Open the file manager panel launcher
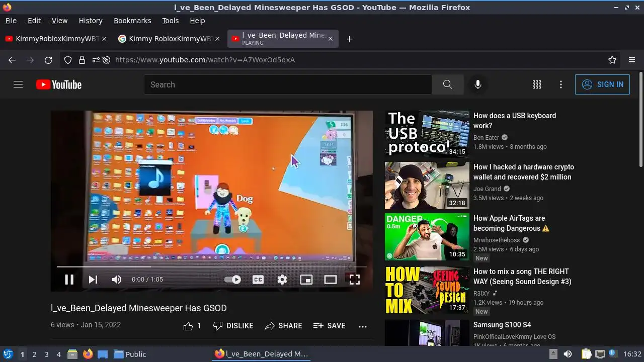This screenshot has height=362, width=644. [x=72, y=354]
